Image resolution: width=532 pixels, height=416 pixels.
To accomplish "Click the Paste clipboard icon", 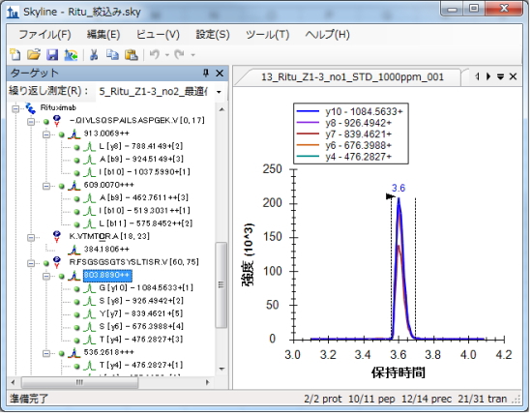I will (x=132, y=54).
